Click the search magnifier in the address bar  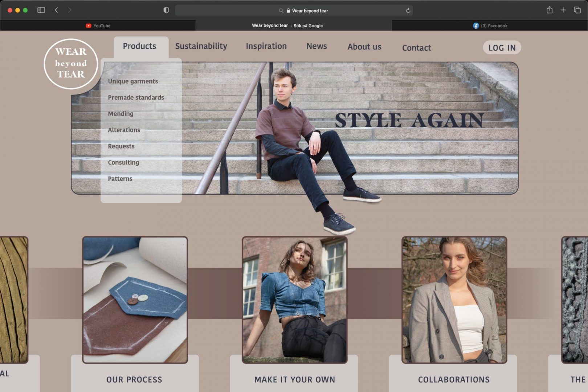[x=281, y=11]
